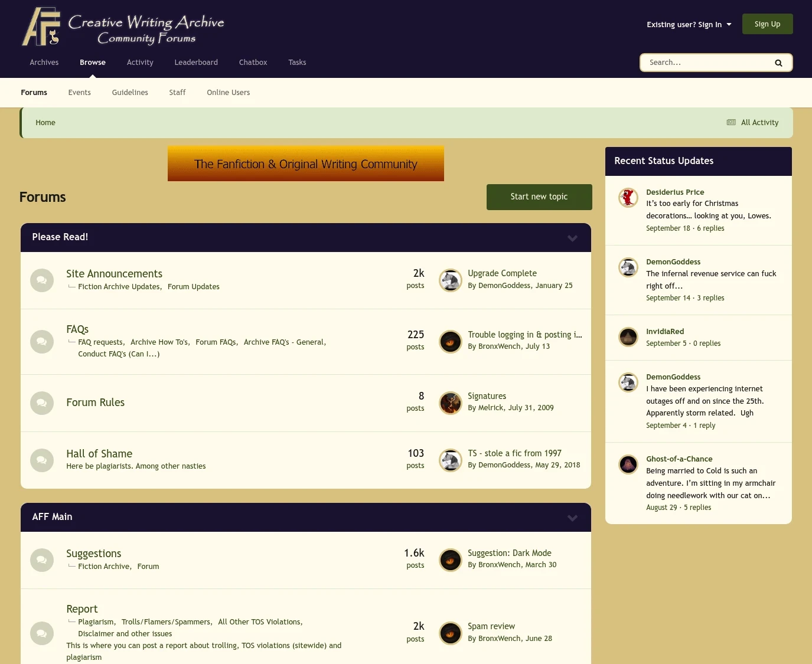Click the Sign Up button
Viewport: 812px width, 664px height.
tap(768, 24)
